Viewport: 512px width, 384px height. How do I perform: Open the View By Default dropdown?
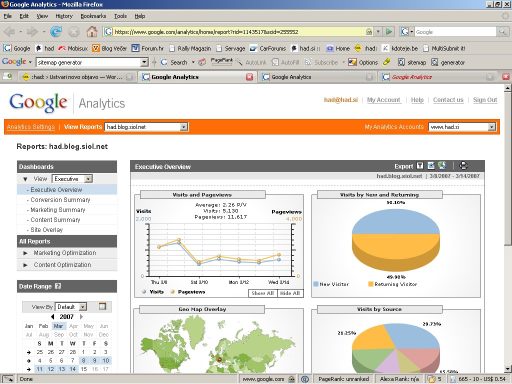(83, 307)
